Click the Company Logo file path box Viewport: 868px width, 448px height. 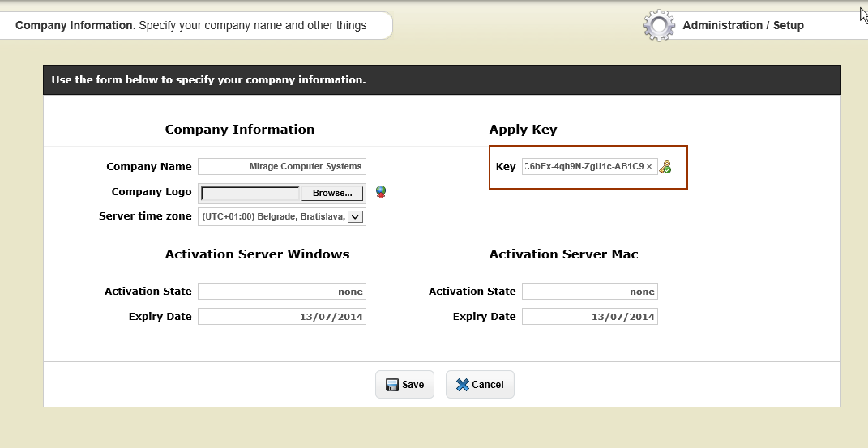click(x=250, y=194)
